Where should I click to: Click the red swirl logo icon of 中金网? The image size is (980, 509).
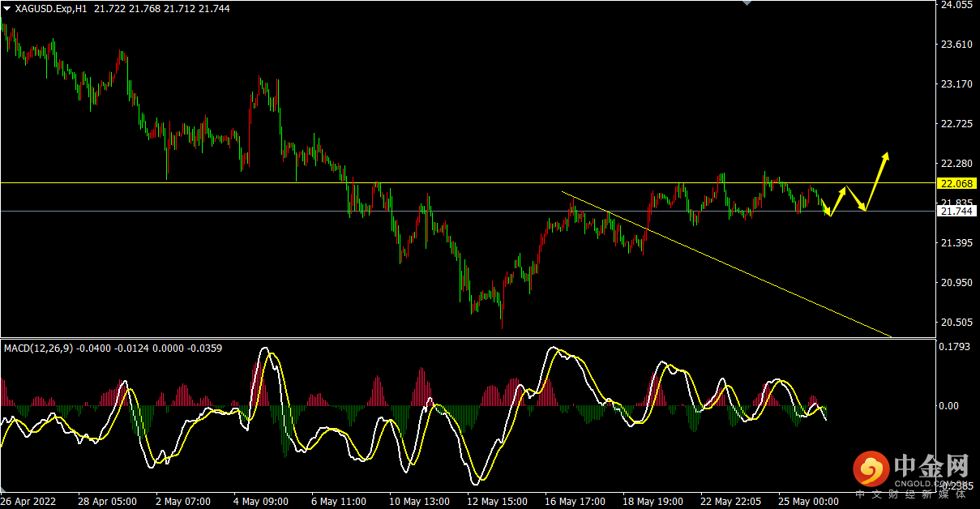(x=870, y=469)
